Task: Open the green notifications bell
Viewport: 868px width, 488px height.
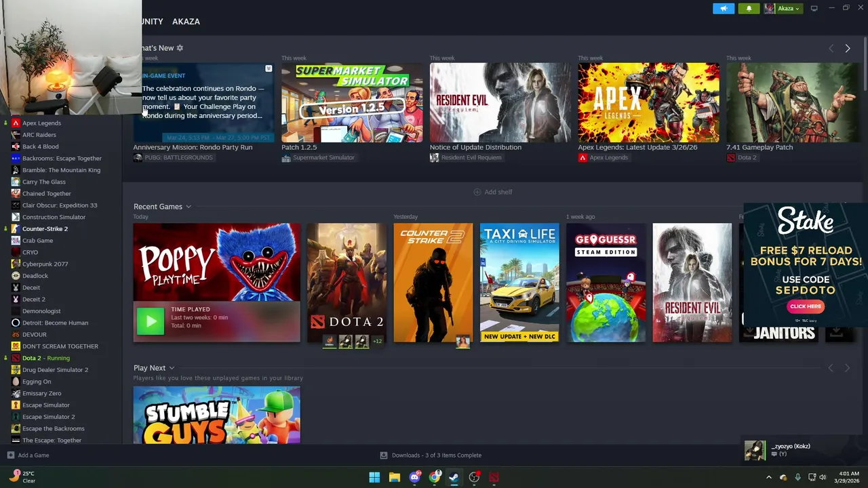Action: 749,8
